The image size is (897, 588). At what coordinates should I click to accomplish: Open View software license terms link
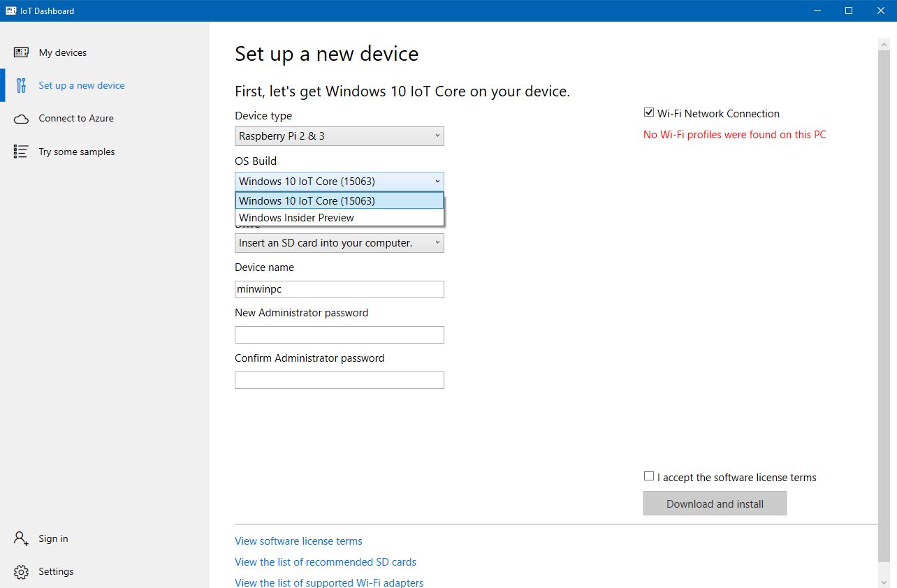[298, 541]
